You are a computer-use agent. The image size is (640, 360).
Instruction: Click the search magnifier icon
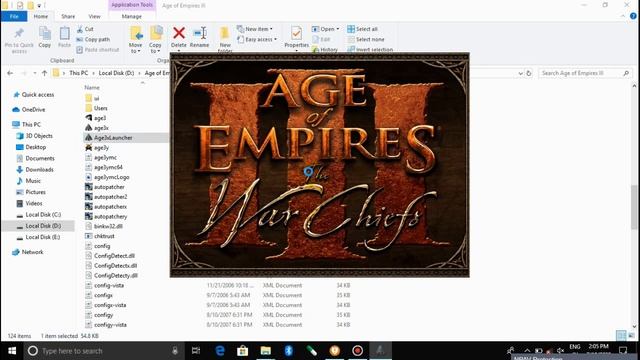tap(626, 73)
